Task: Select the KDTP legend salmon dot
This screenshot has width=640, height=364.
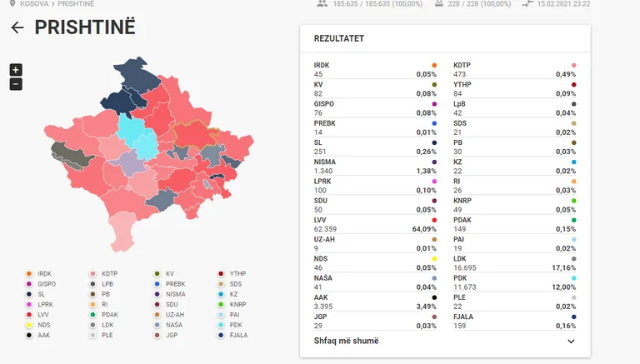Action: click(93, 274)
